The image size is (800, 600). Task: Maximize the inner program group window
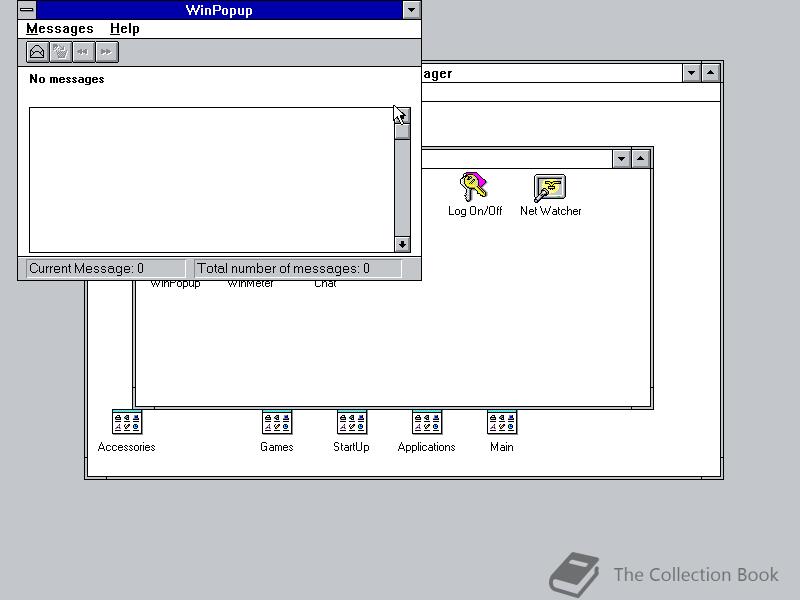coord(641,159)
